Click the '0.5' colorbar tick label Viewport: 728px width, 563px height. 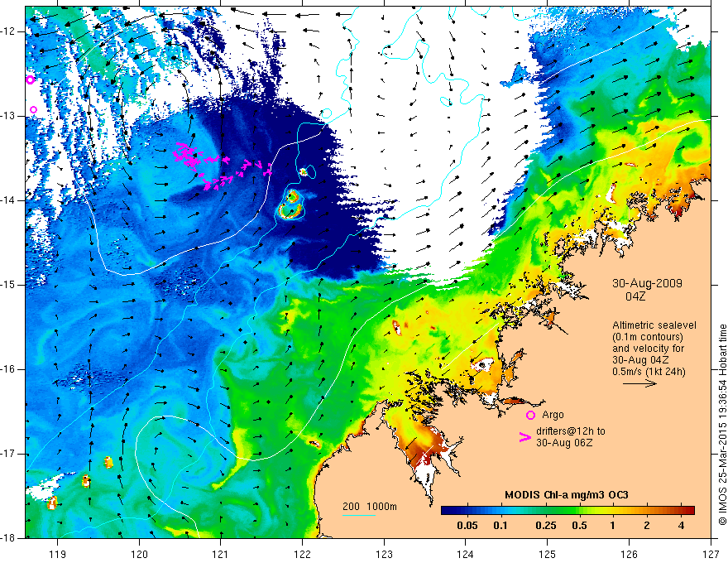tap(579, 526)
